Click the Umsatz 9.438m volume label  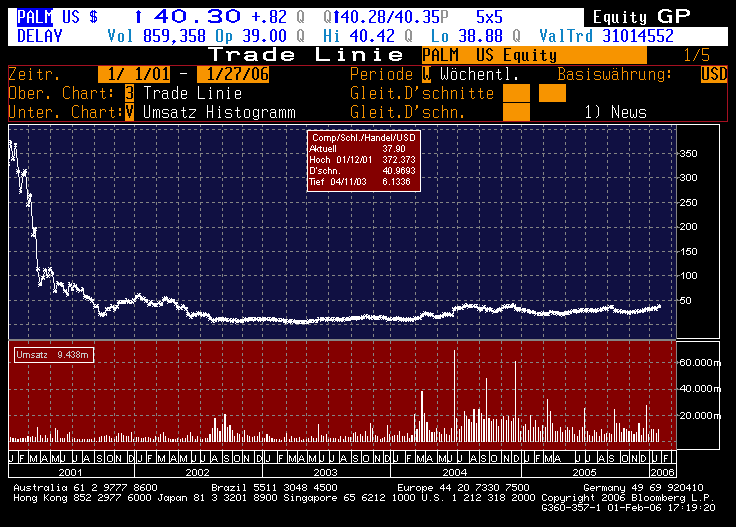[x=54, y=355]
